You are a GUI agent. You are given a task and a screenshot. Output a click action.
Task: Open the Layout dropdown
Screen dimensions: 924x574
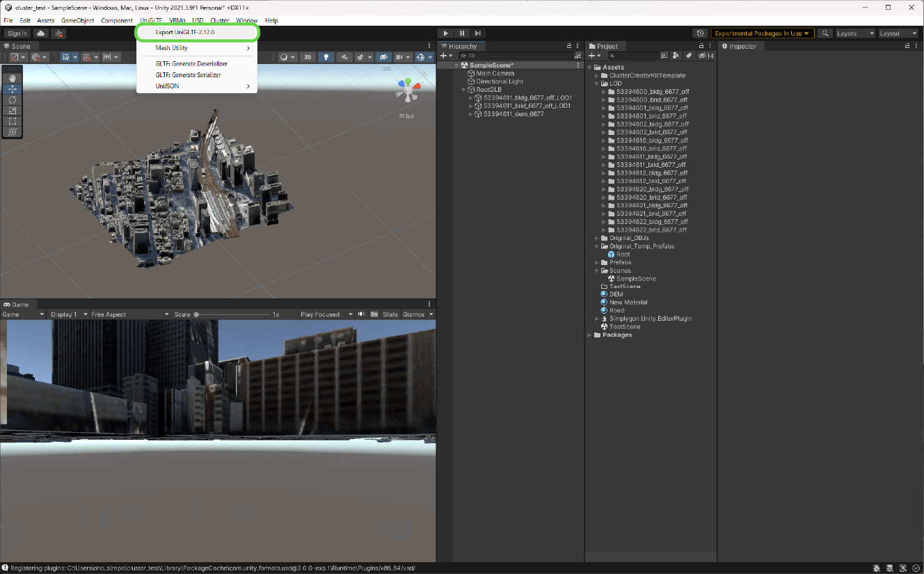coord(898,33)
